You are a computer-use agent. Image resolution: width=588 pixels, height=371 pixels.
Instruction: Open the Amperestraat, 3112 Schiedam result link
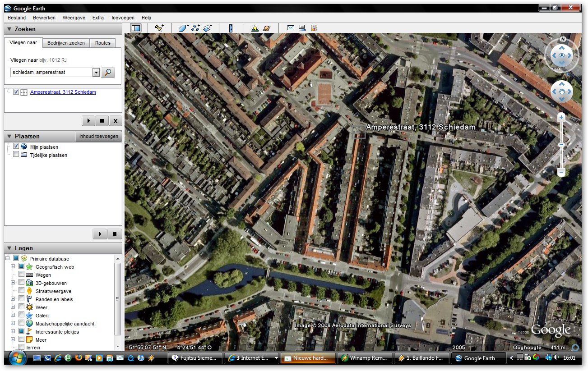click(63, 92)
